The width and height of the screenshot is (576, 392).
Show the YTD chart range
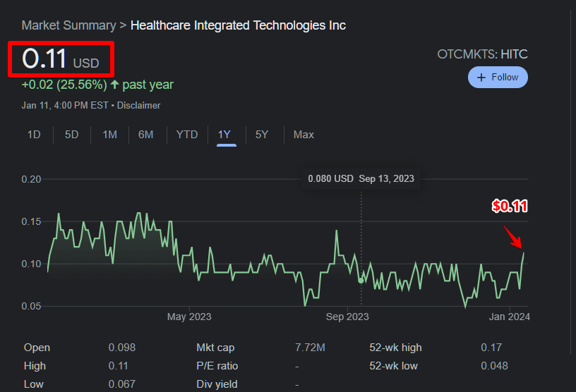tap(187, 135)
